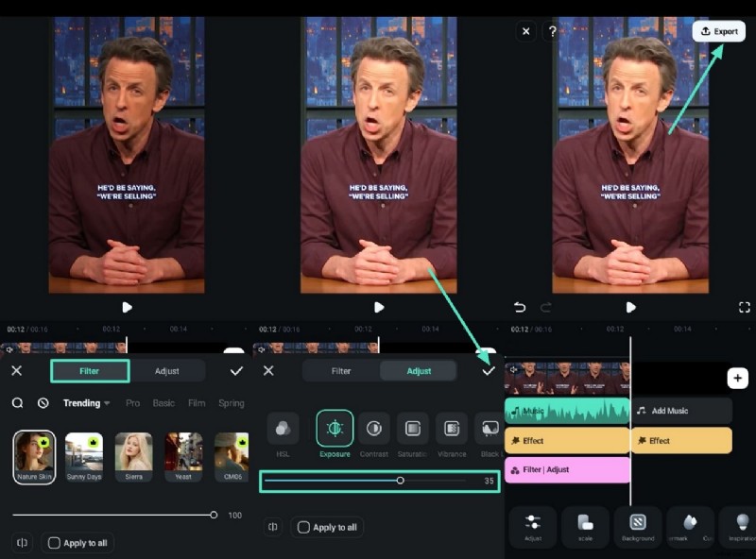Open the Film filter category

tap(196, 403)
